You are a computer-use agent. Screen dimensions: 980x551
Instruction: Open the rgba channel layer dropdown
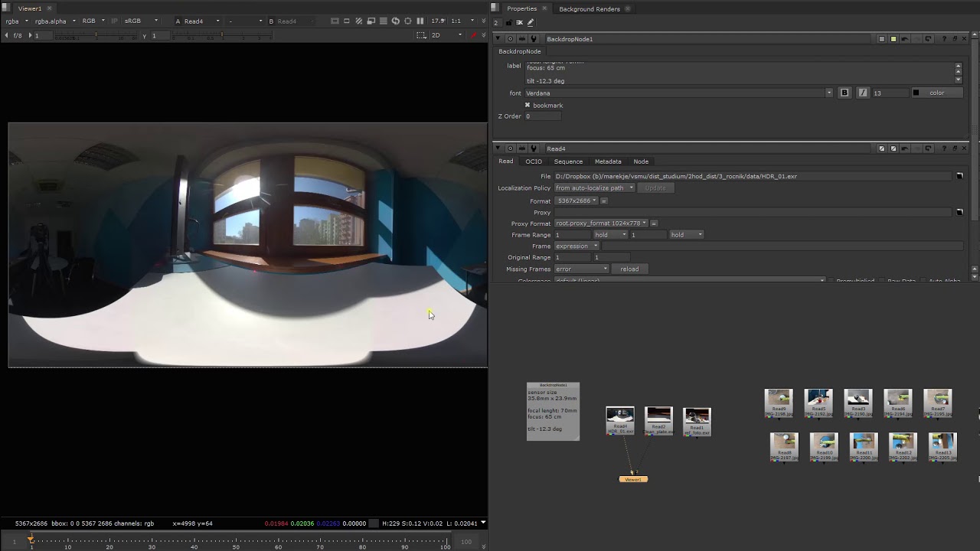click(x=17, y=21)
